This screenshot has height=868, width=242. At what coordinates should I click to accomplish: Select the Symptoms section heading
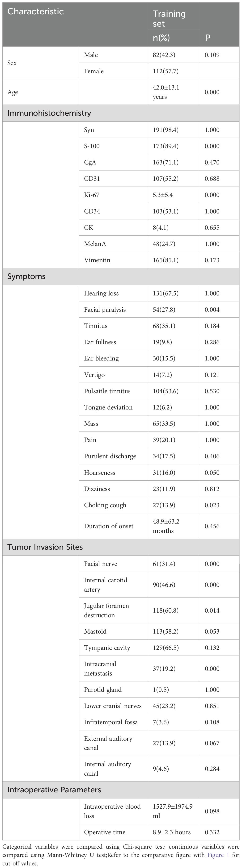click(x=26, y=277)
